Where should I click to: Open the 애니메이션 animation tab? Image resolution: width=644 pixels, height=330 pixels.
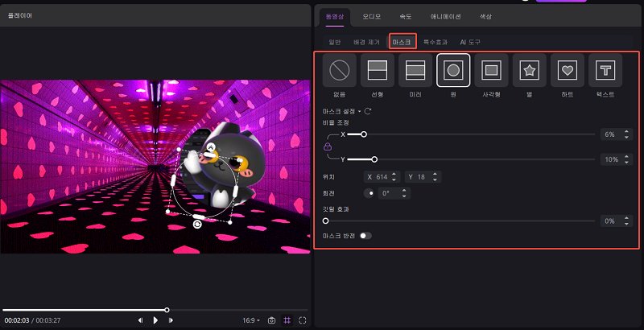pyautogui.click(x=445, y=17)
